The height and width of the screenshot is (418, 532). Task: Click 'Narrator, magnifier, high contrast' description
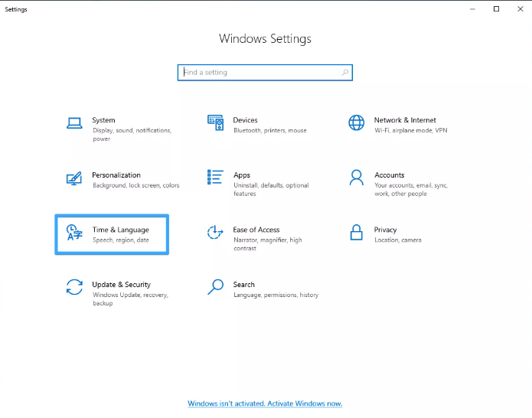(x=268, y=244)
